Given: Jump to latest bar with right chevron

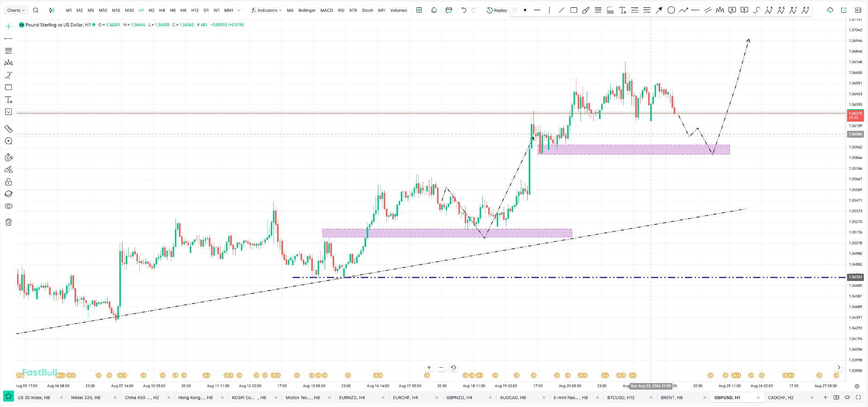Looking at the screenshot, I should (839, 368).
